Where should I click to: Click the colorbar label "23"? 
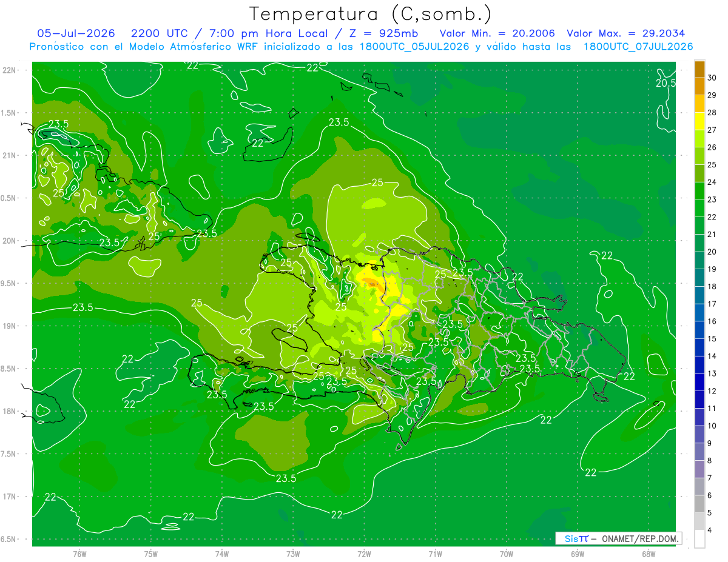[712, 199]
